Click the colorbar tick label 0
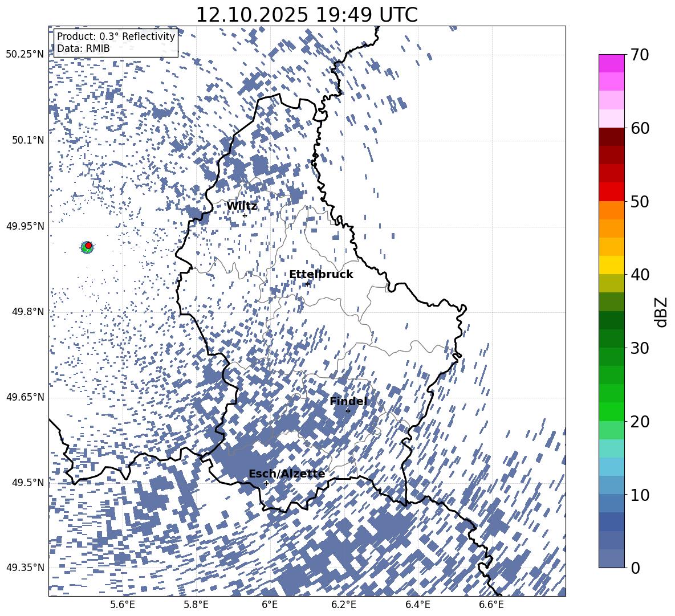 coord(635,568)
